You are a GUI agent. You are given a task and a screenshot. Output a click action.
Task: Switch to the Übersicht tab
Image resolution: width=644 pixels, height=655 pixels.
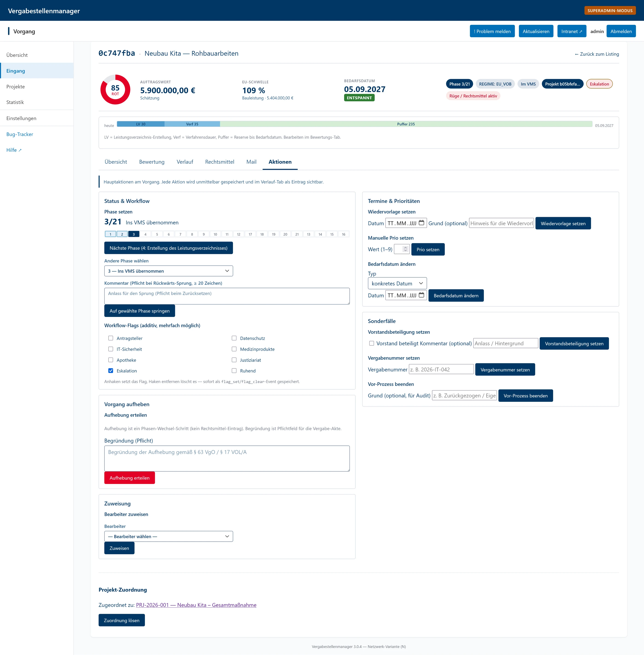pos(116,162)
